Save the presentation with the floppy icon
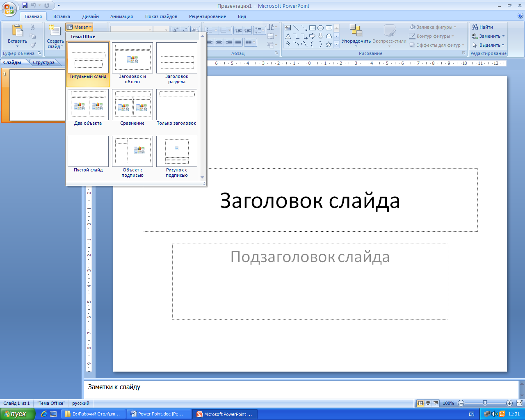 point(25,5)
